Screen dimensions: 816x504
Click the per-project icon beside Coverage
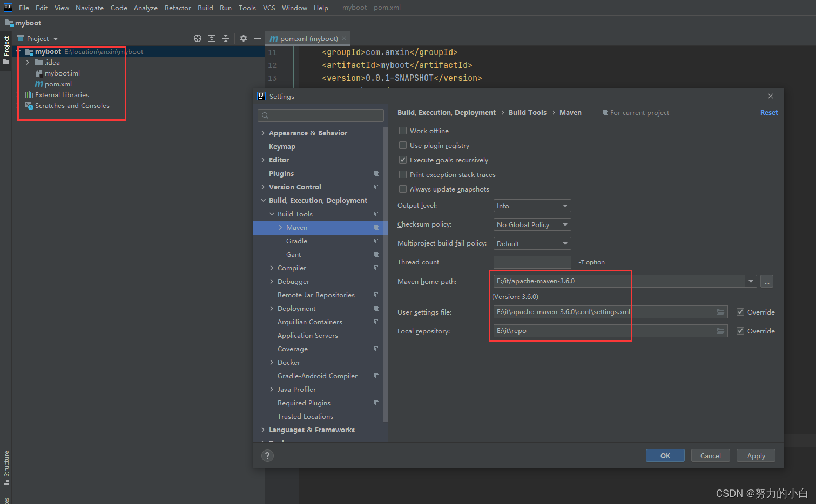[376, 349]
